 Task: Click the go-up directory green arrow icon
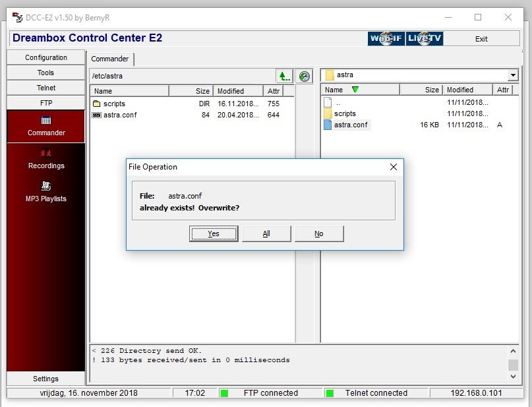click(284, 77)
